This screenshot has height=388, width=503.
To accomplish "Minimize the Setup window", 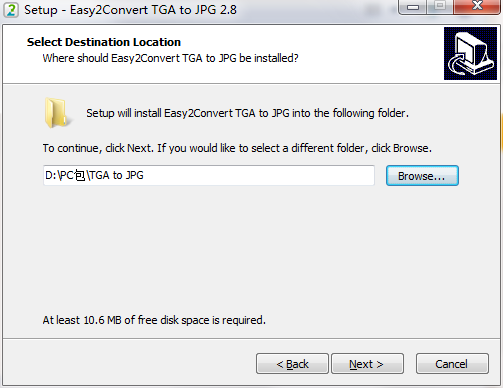I will [x=412, y=7].
